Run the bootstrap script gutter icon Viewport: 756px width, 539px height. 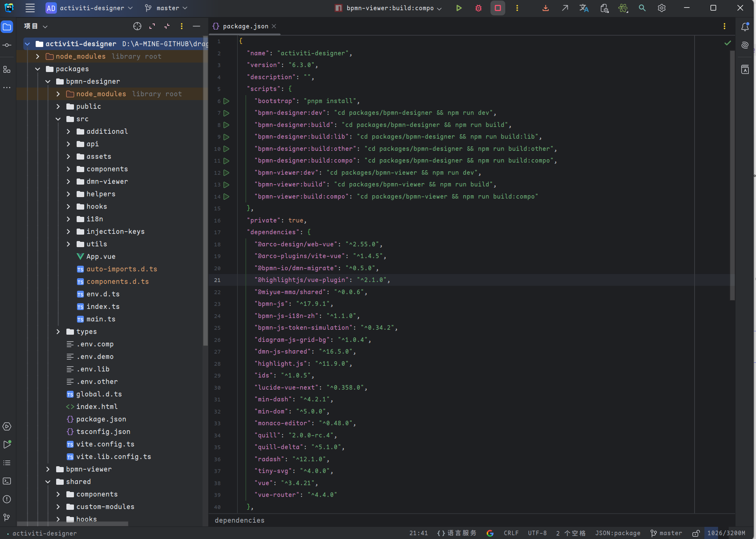pos(226,101)
